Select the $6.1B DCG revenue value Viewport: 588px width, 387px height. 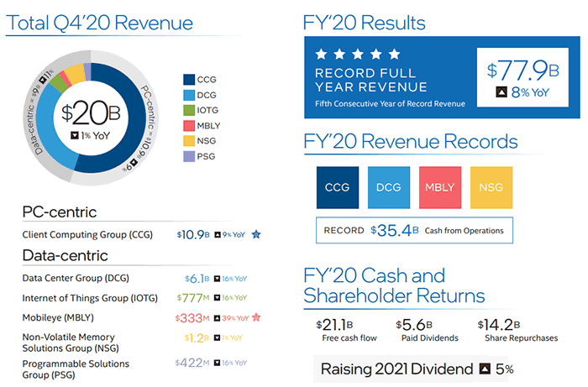[197, 279]
